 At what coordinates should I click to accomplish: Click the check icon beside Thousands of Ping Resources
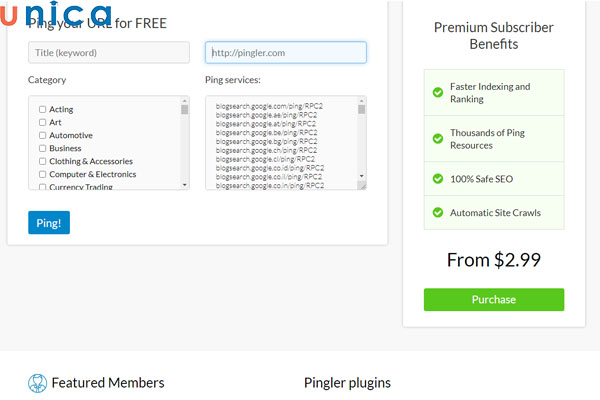(x=438, y=139)
